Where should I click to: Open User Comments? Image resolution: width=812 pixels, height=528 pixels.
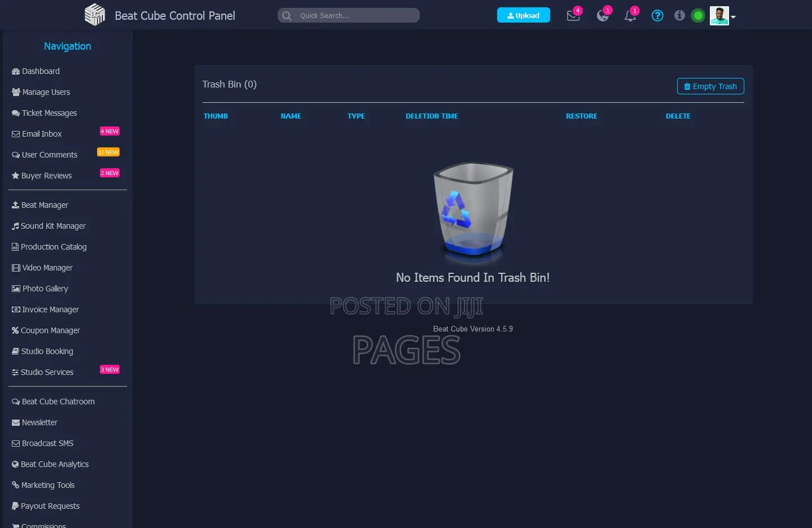coord(45,155)
